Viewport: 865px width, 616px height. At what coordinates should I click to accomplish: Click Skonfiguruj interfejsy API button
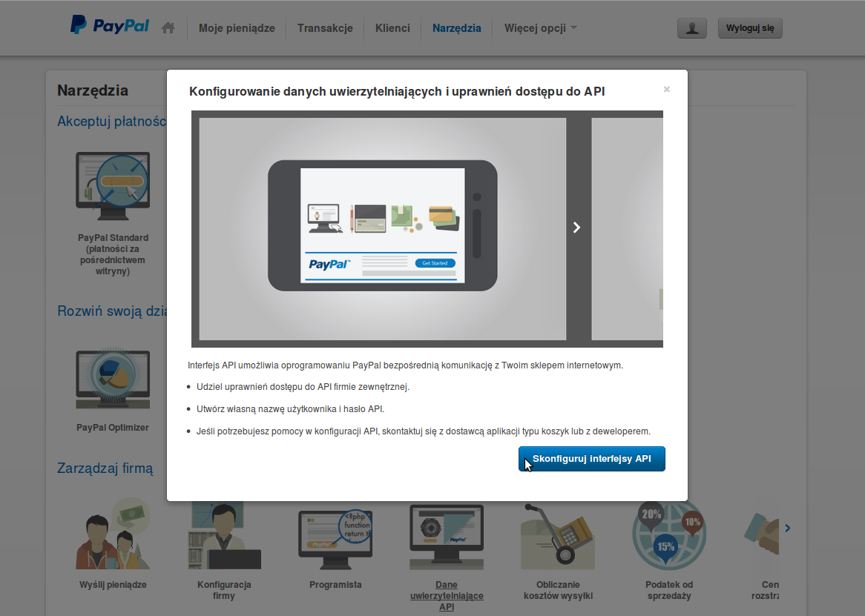[x=592, y=459]
